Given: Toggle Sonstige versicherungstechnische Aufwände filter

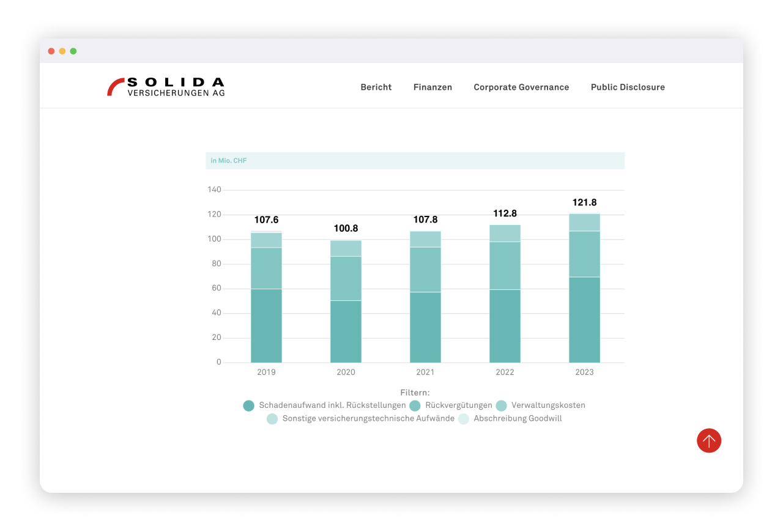Looking at the screenshot, I should [x=361, y=419].
